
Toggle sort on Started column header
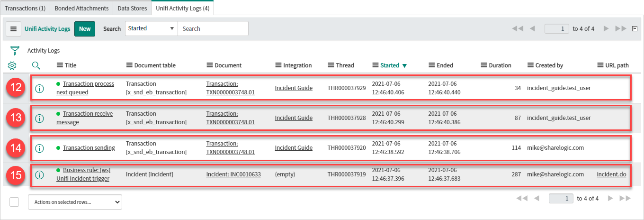390,65
